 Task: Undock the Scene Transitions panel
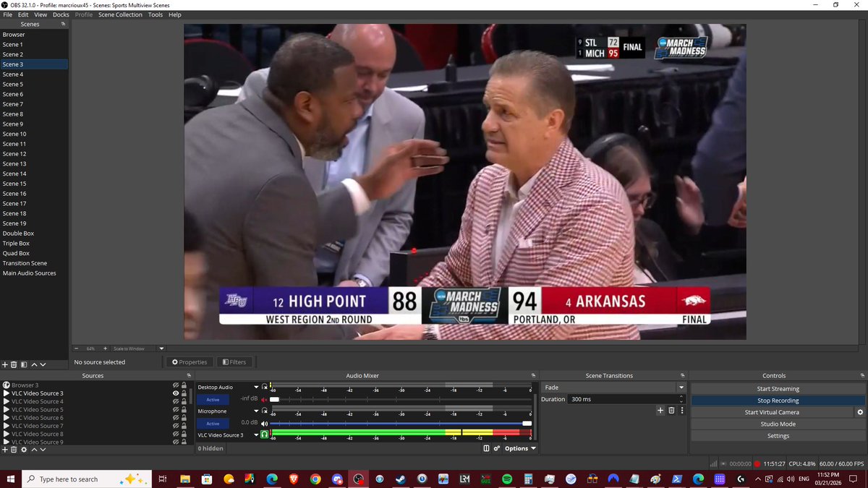click(681, 375)
